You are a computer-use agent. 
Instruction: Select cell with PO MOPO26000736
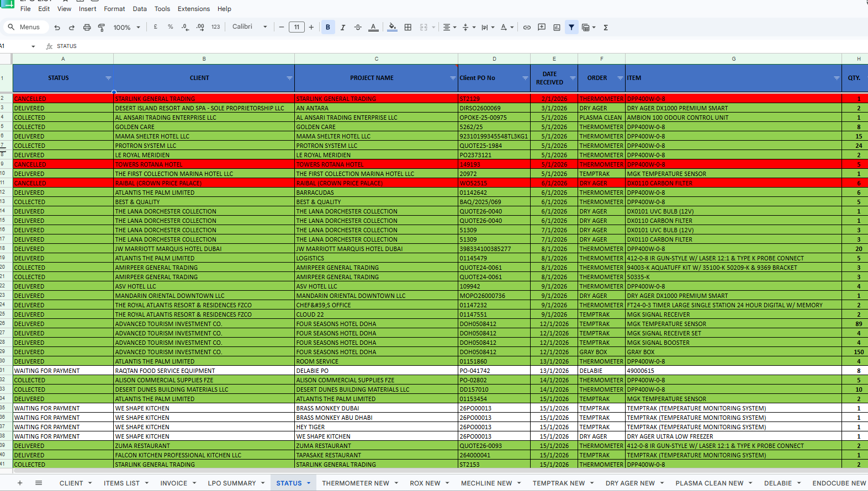pos(494,296)
